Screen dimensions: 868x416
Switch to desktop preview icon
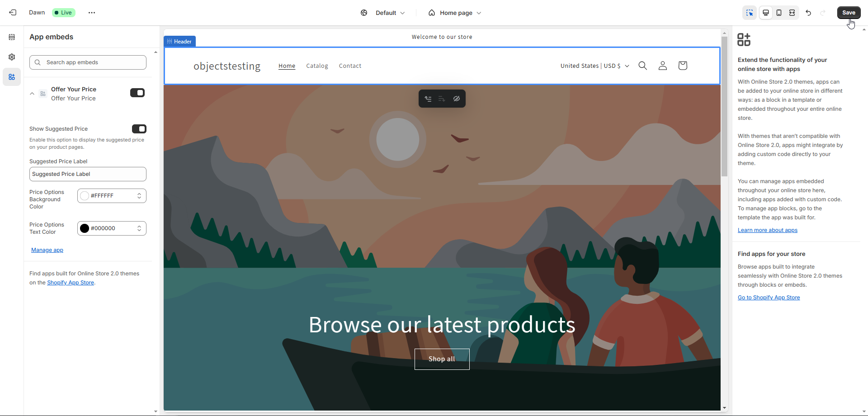pyautogui.click(x=766, y=13)
